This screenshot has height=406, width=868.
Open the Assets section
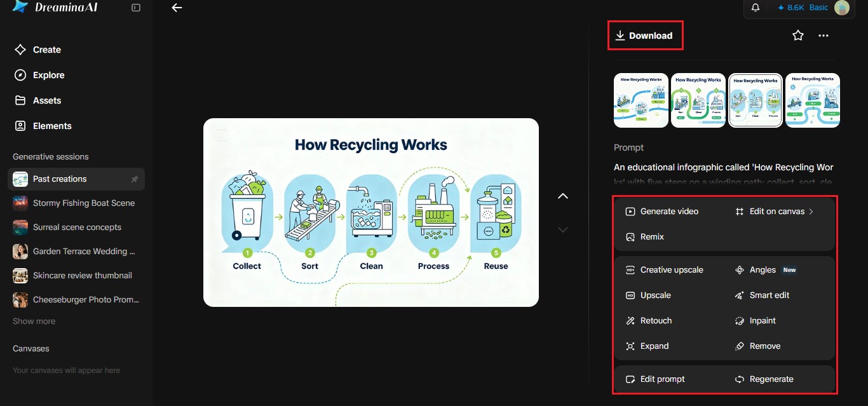[x=38, y=100]
